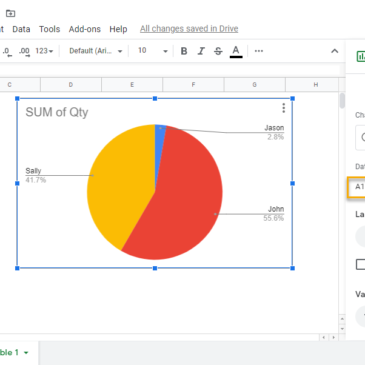The image size is (365, 365).
Task: Toggle italic formatting
Action: [201, 51]
